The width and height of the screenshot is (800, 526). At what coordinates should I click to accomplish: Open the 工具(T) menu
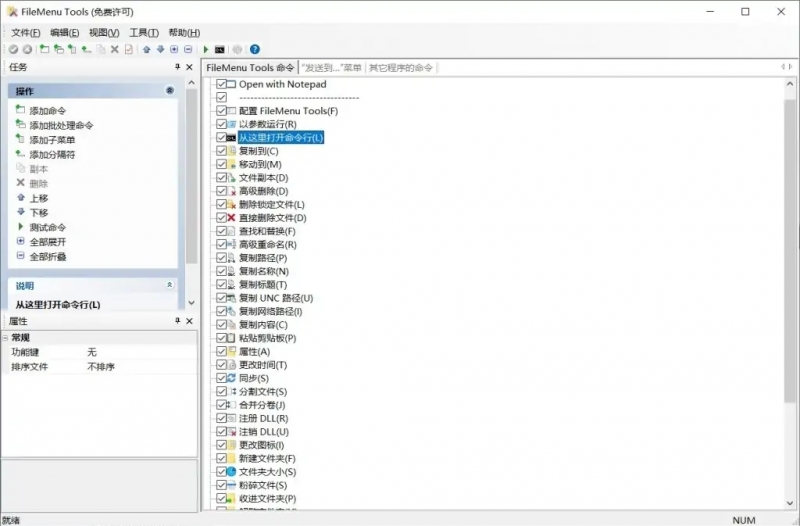tap(144, 33)
